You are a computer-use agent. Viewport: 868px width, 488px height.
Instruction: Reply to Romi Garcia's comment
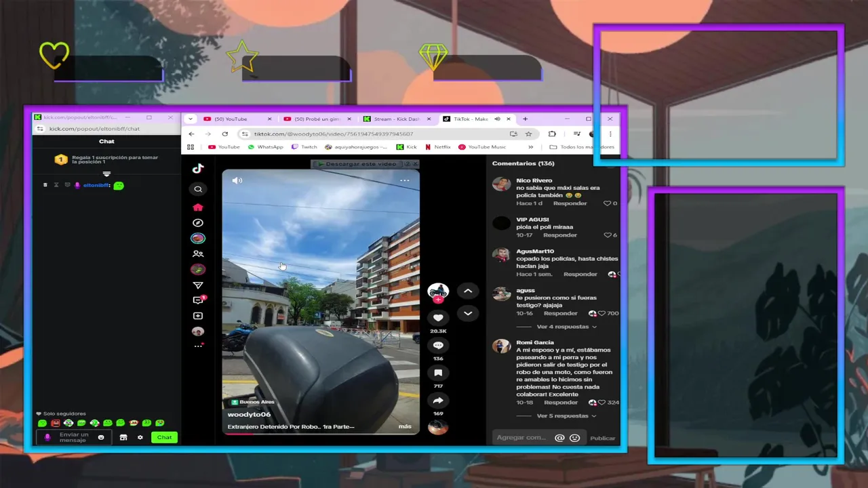point(560,403)
